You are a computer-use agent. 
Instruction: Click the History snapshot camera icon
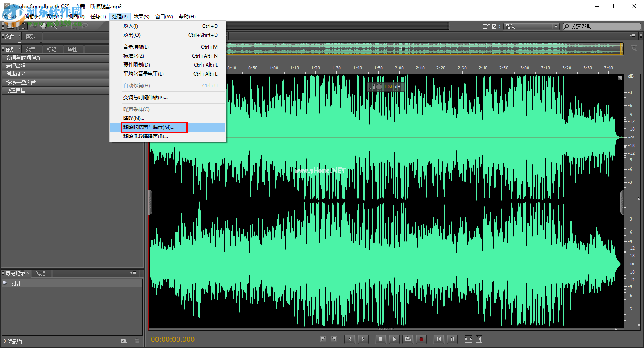[x=123, y=341]
